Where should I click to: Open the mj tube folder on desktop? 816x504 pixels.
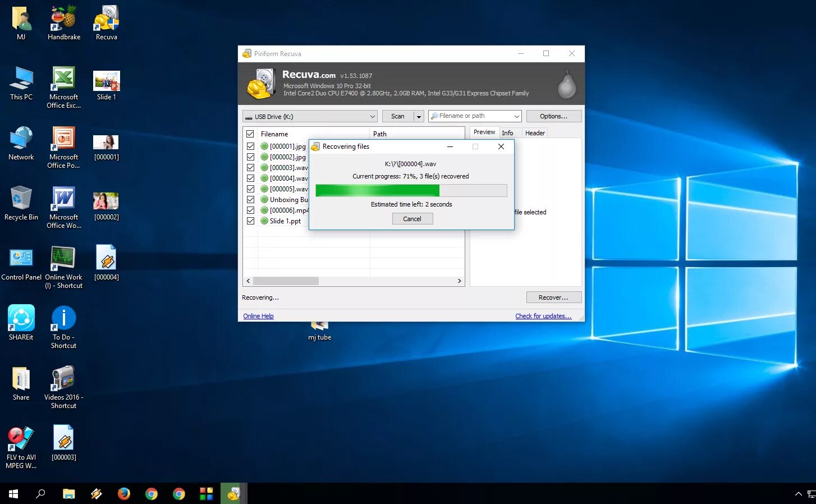(320, 332)
